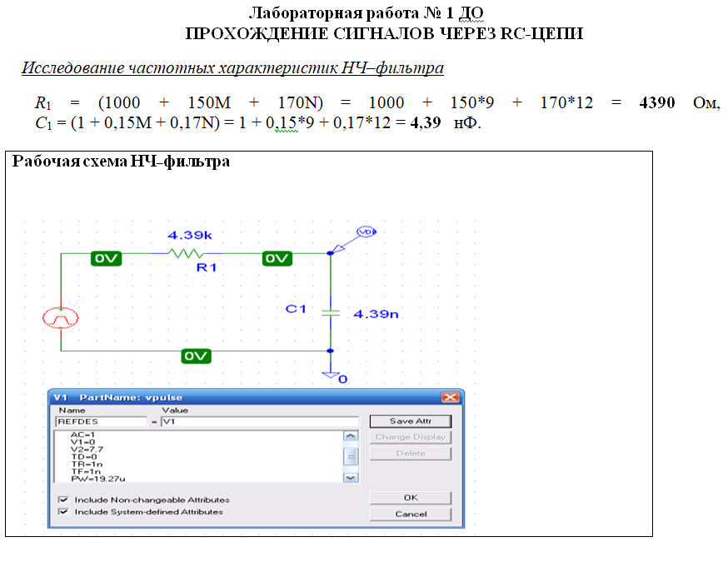The width and height of the screenshot is (728, 562).
Task: Click the title 'Лабораторная работа № 1 ДО'
Action: (366, 13)
